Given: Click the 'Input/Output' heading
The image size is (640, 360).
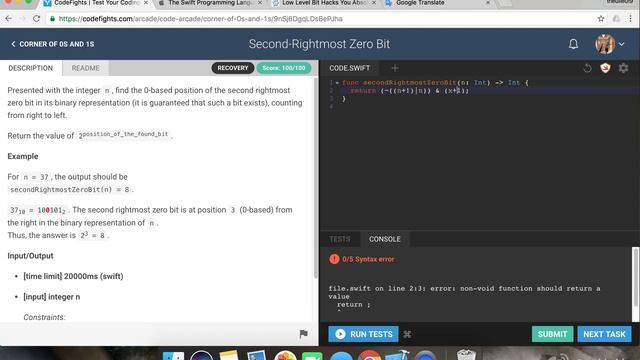Looking at the screenshot, I should [31, 256].
